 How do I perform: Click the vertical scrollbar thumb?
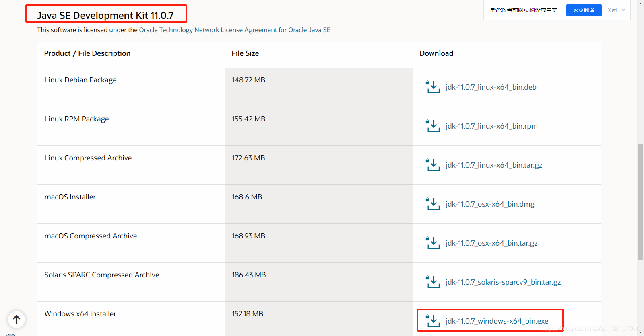coord(640,202)
